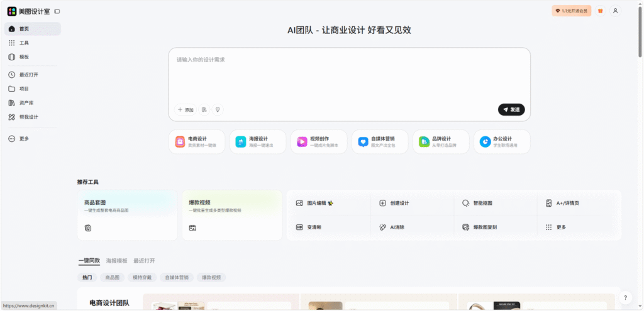Expand 更多 in the left sidebar

(33, 139)
